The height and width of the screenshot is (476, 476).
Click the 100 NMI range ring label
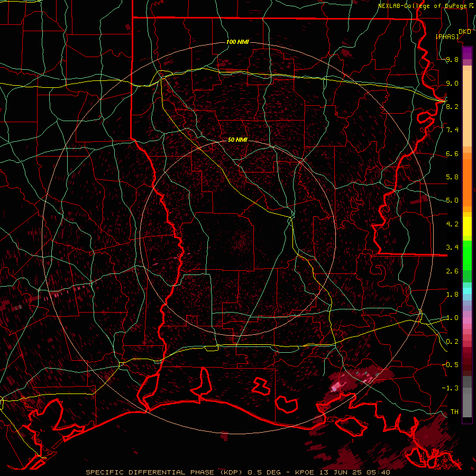(x=237, y=42)
